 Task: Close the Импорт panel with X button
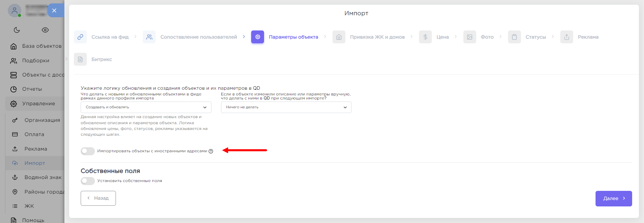coord(54,10)
